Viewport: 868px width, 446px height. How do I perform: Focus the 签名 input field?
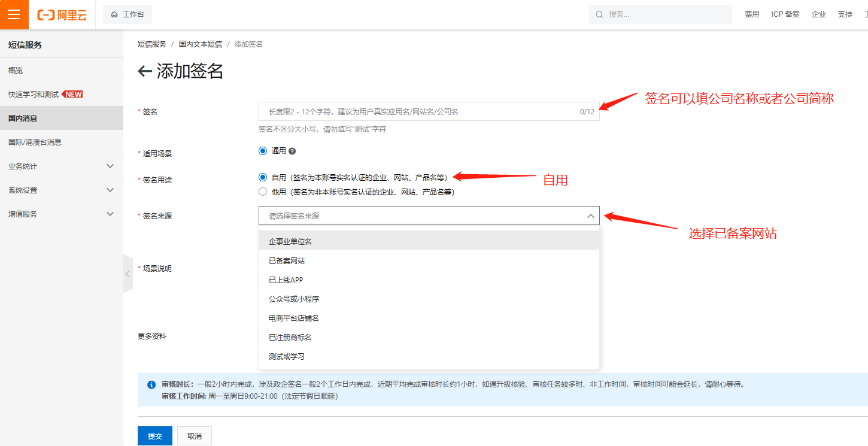pos(429,111)
